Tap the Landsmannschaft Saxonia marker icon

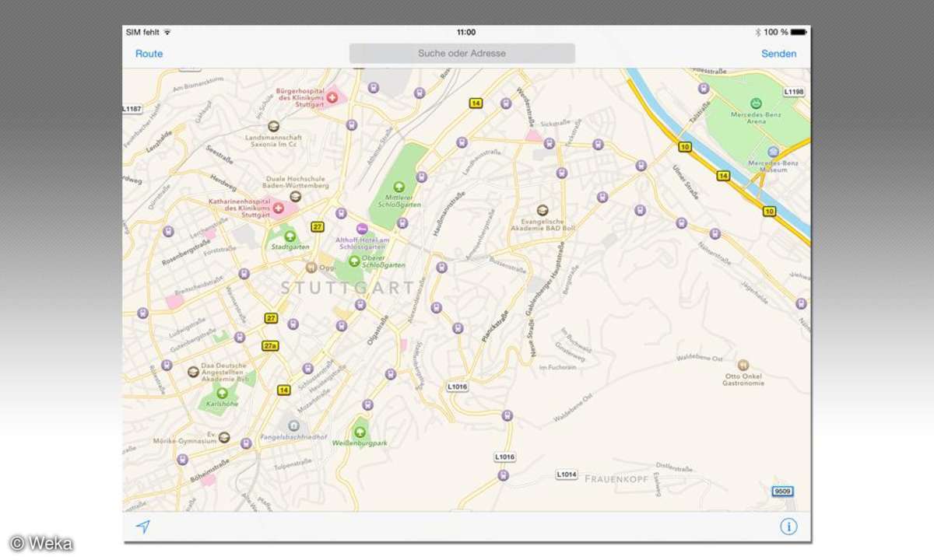click(x=273, y=126)
